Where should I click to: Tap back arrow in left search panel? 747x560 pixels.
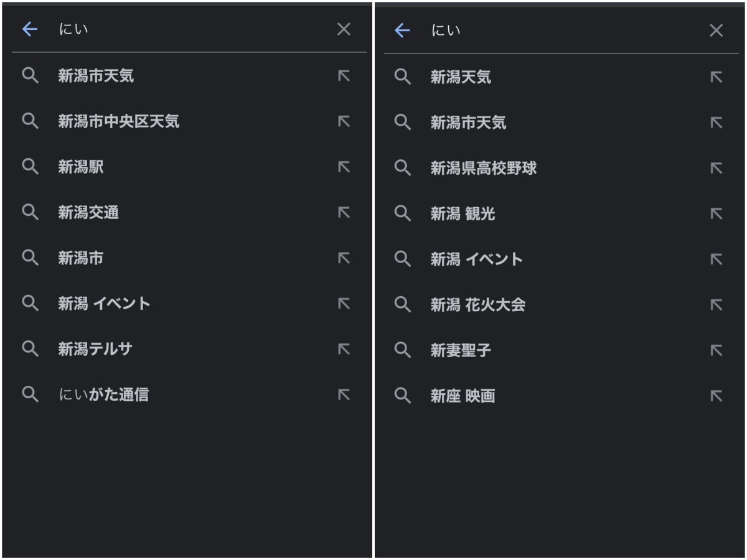pos(30,29)
